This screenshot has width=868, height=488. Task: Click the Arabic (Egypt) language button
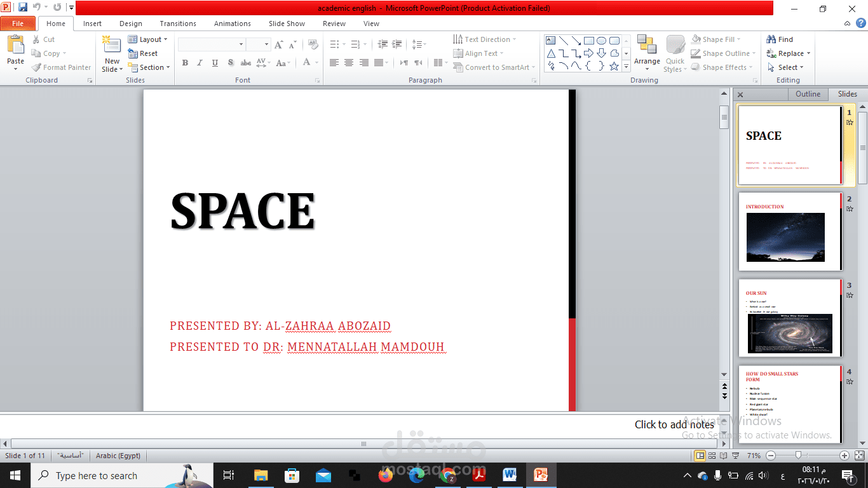pyautogui.click(x=118, y=456)
